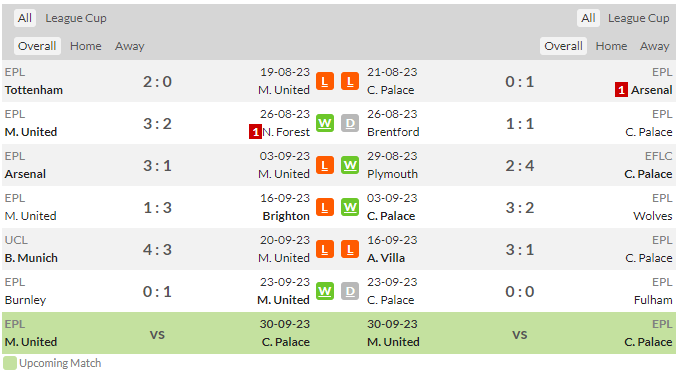679x389 pixels.
Task: Open the B. Munich team link
Action: pos(31,258)
